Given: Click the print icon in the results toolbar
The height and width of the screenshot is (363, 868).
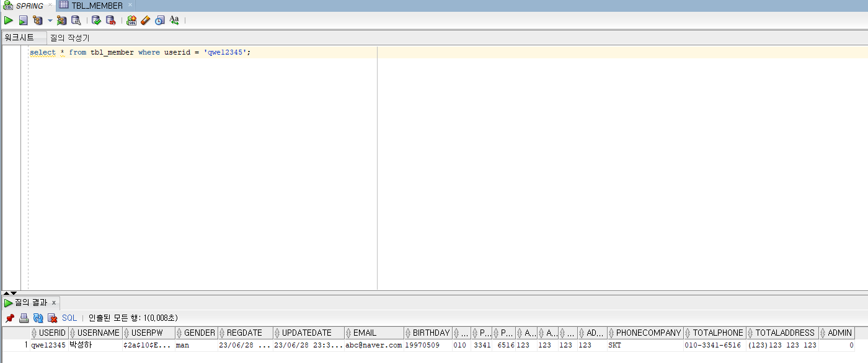Looking at the screenshot, I should (x=24, y=318).
